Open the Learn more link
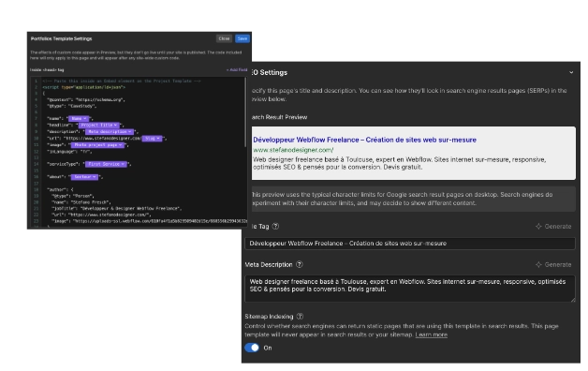588x371 pixels. coord(432,334)
